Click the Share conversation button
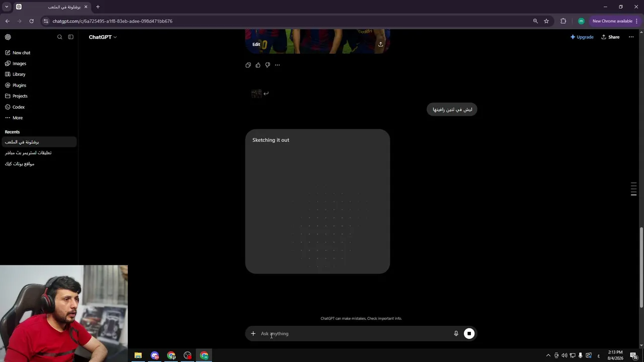Viewport: 644px width, 362px height. coord(610,37)
